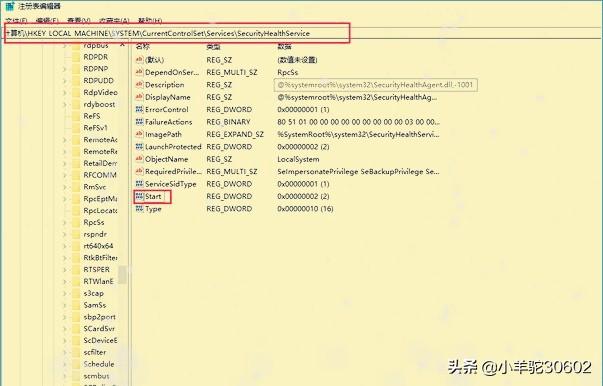Click the ServiceSidType DWORD icon
Screen dimensions: 603x386
[139, 184]
